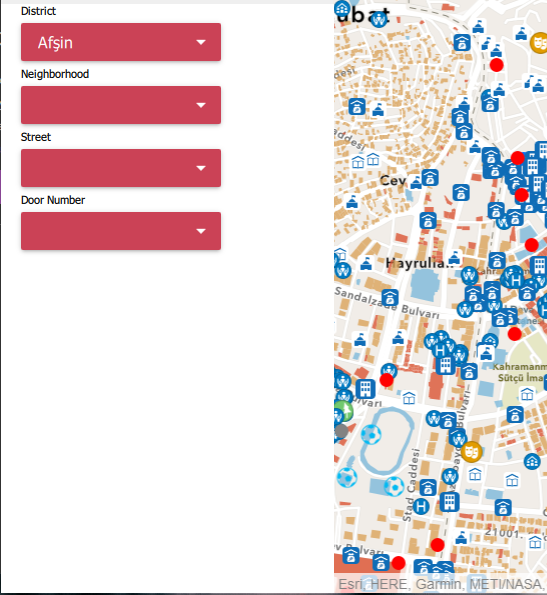
Task: Click the people marker over the 'ubat' label
Action: tap(379, 19)
